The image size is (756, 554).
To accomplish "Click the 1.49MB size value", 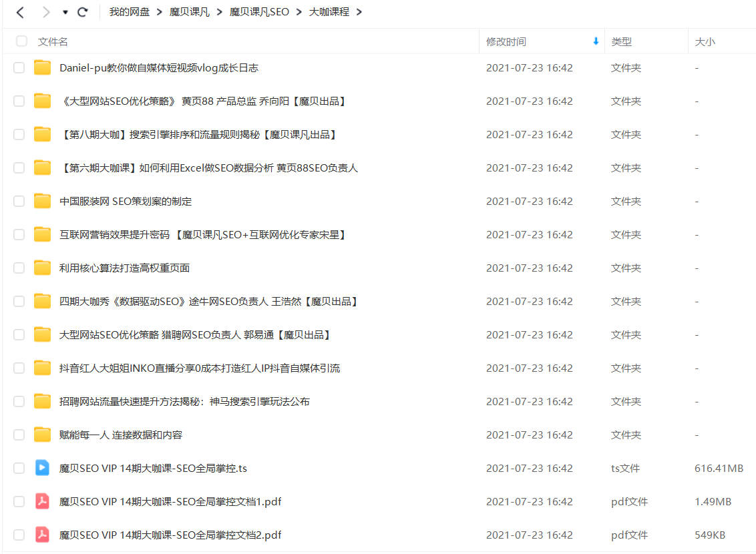I will click(x=713, y=501).
